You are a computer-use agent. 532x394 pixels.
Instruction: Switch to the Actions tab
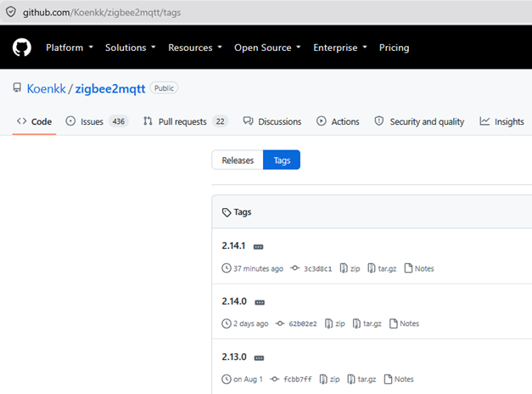click(x=338, y=121)
